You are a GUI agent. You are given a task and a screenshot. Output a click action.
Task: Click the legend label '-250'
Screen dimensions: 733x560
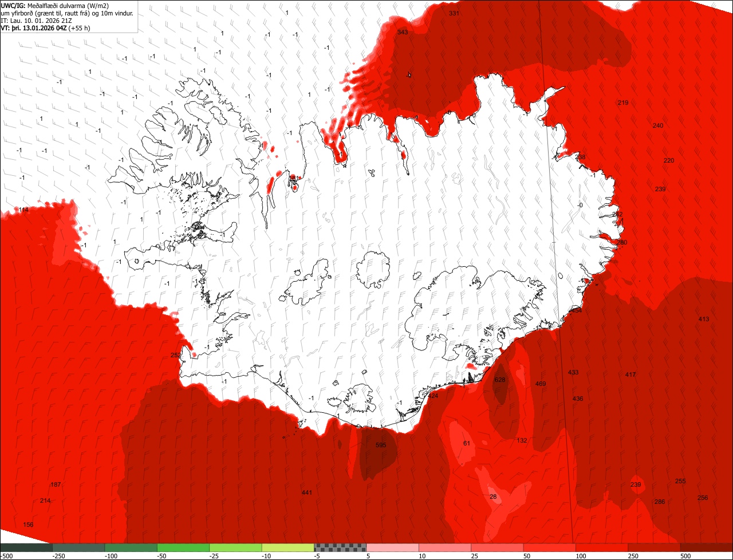[x=58, y=556]
